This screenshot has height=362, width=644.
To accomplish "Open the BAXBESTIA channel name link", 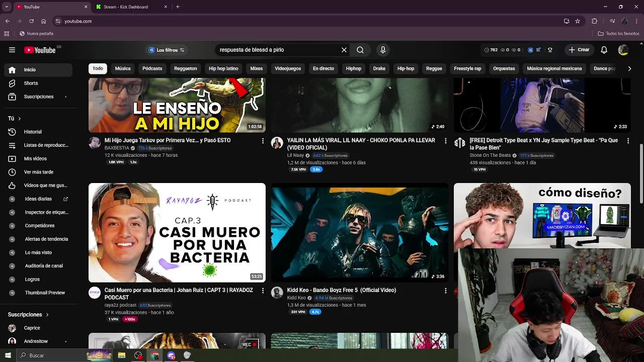I will tap(117, 148).
